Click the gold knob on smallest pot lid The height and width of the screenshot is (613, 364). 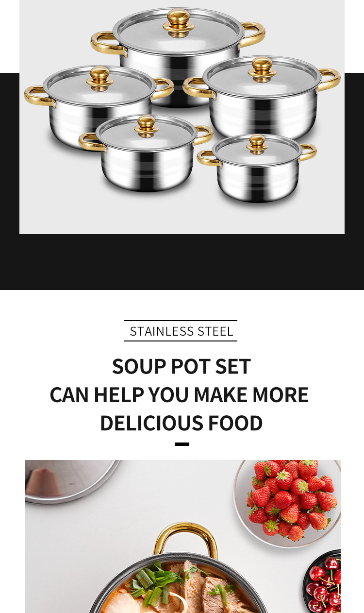(x=257, y=144)
